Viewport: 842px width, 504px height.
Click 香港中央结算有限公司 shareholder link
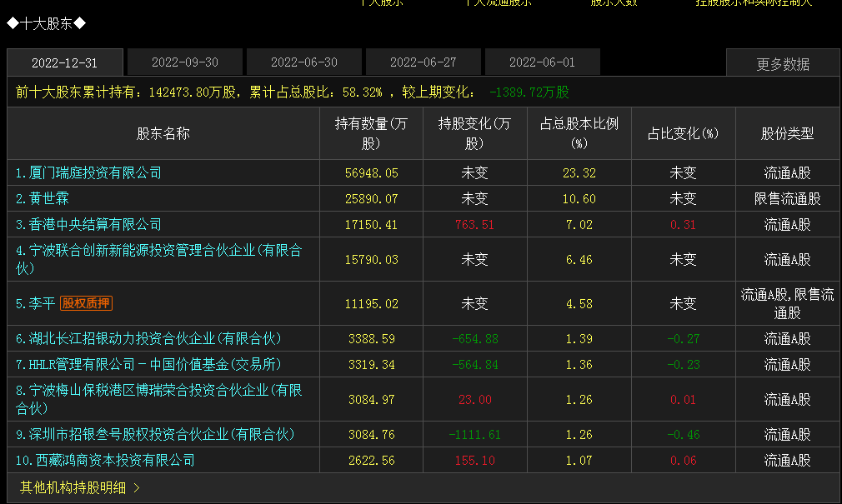(88, 224)
